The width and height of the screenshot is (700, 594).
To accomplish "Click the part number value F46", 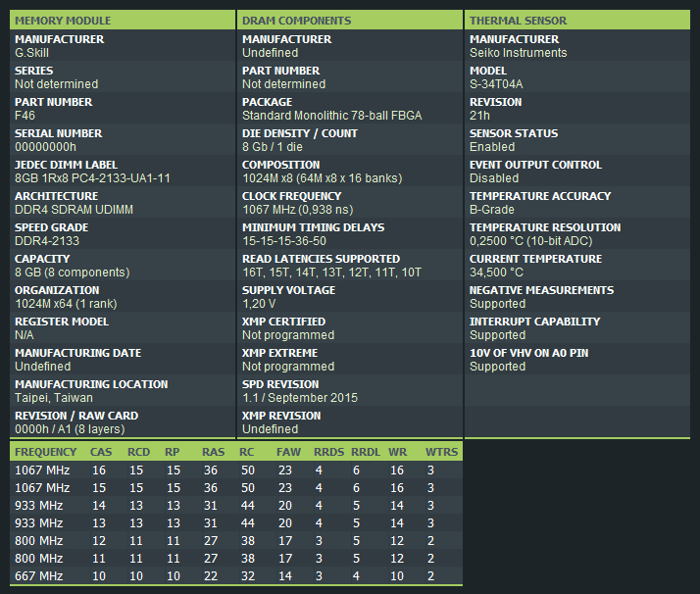I will point(25,116).
